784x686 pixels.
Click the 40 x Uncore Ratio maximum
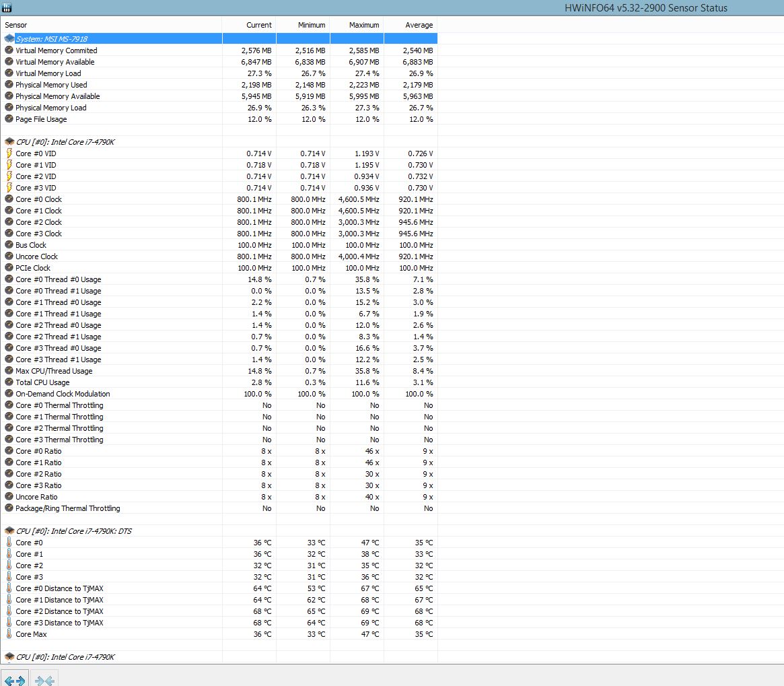click(372, 497)
